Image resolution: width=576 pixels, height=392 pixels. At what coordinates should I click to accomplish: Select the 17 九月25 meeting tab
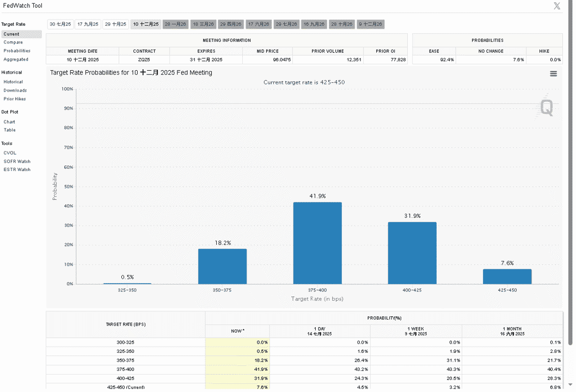click(x=88, y=24)
